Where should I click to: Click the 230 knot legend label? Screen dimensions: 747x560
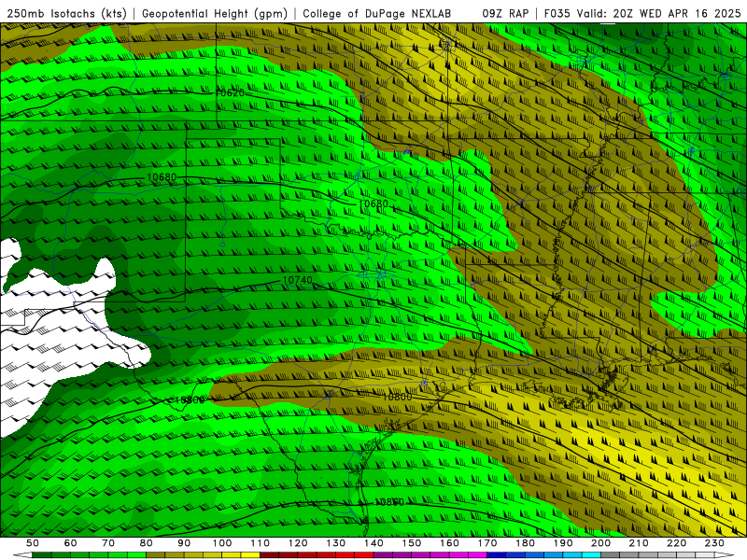point(714,543)
